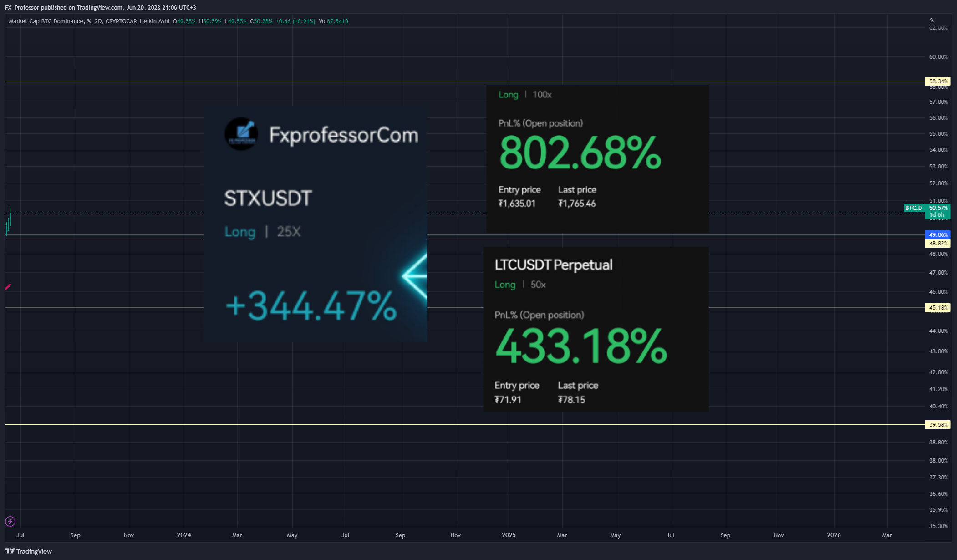The height and width of the screenshot is (560, 957).
Task: Select the 802.68% PnL figure
Action: coord(580,153)
